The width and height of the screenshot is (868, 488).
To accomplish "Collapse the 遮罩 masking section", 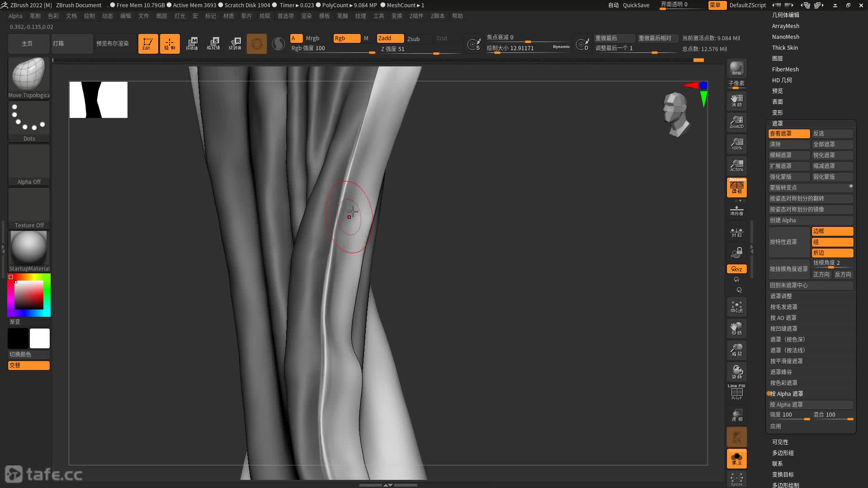I will pos(778,123).
